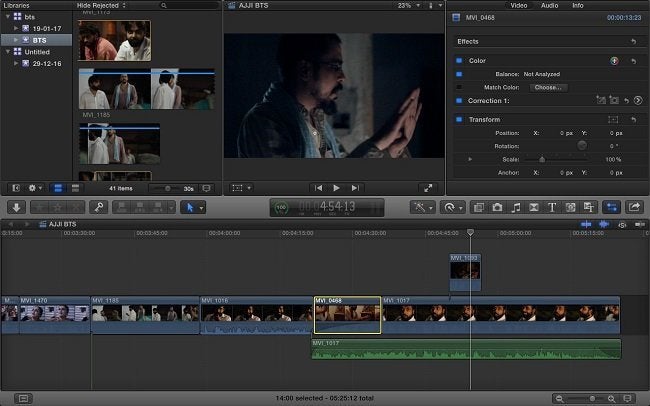Image resolution: width=650 pixels, height=406 pixels.
Task: Click the Scale slider handle
Action: 542,159
